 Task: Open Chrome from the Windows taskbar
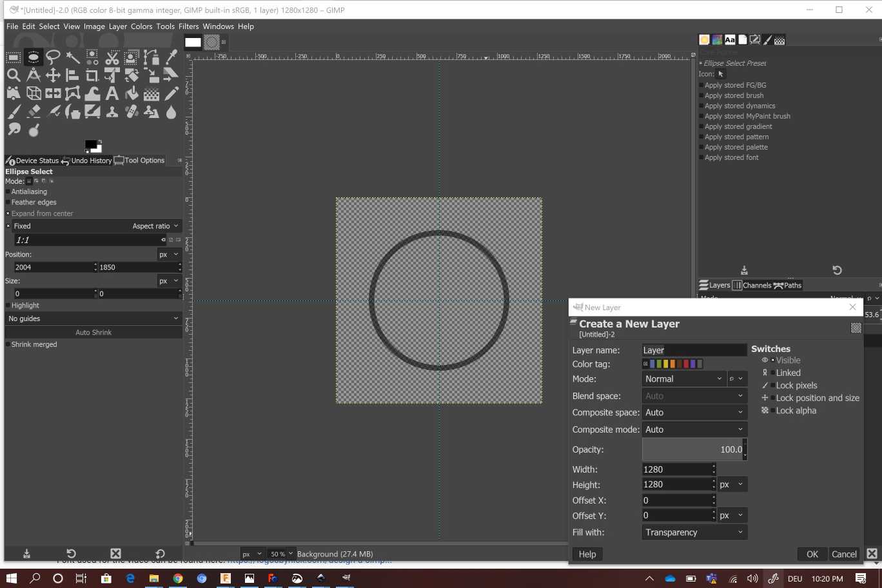click(178, 578)
